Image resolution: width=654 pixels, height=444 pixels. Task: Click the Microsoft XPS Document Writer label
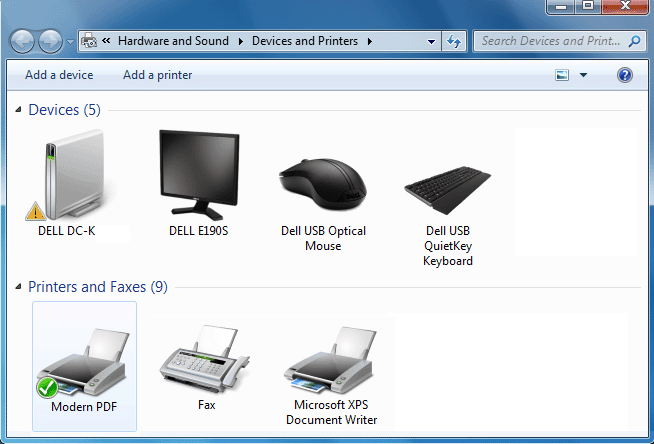[x=331, y=412]
